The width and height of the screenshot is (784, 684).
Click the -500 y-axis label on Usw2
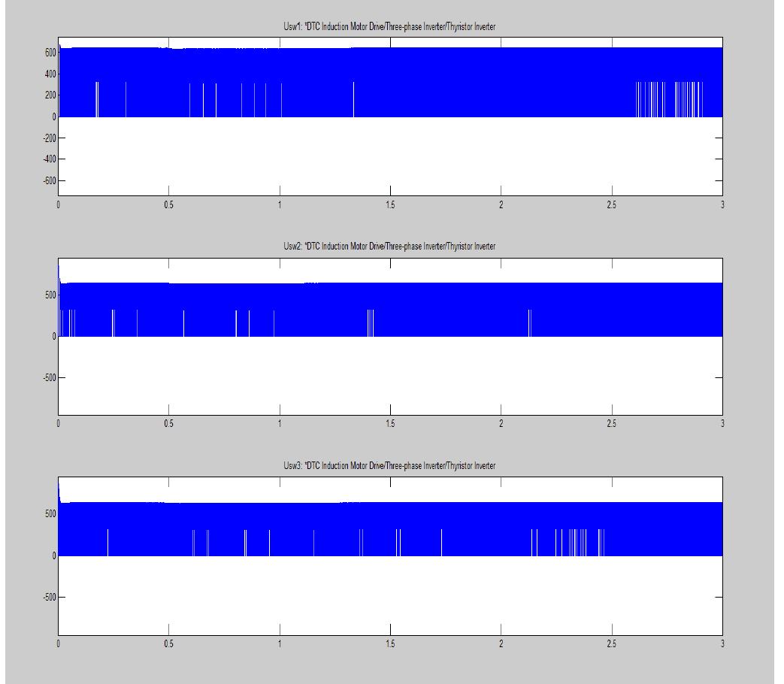click(x=50, y=378)
